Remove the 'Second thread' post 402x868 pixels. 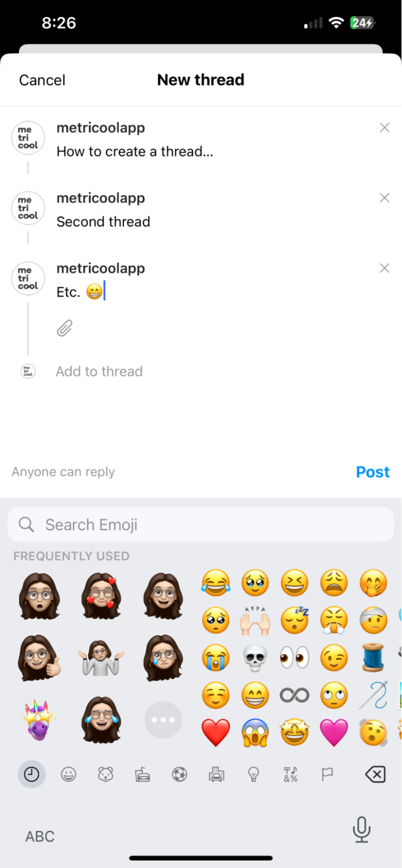(384, 198)
